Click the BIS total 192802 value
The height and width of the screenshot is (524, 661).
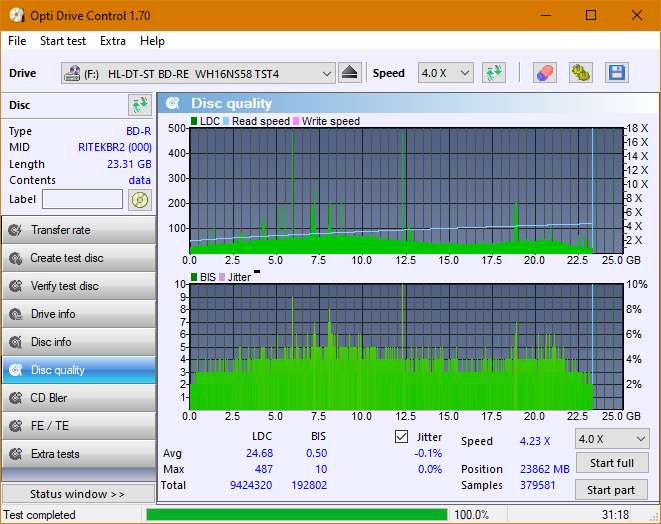pos(309,485)
